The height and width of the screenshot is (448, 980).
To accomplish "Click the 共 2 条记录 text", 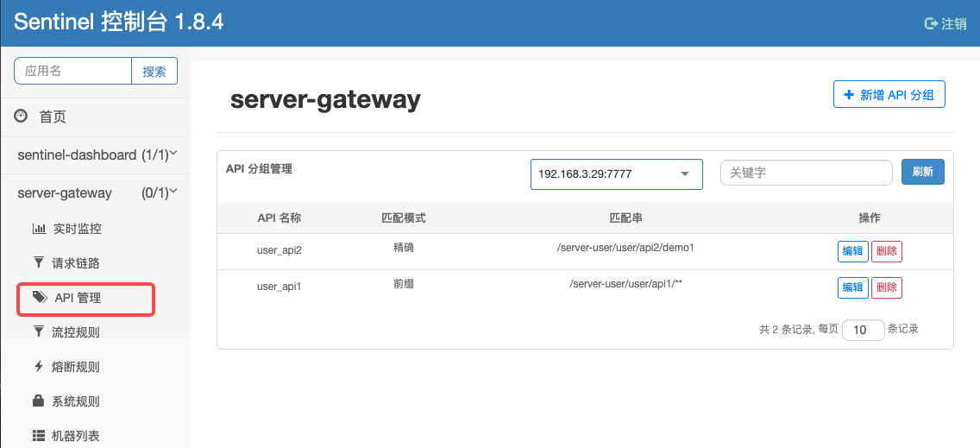I will [786, 330].
